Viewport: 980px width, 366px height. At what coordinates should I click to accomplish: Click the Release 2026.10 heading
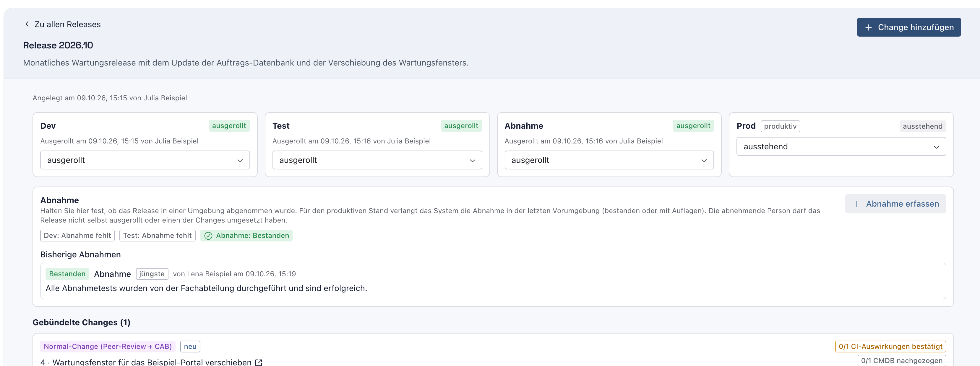pyautogui.click(x=58, y=45)
